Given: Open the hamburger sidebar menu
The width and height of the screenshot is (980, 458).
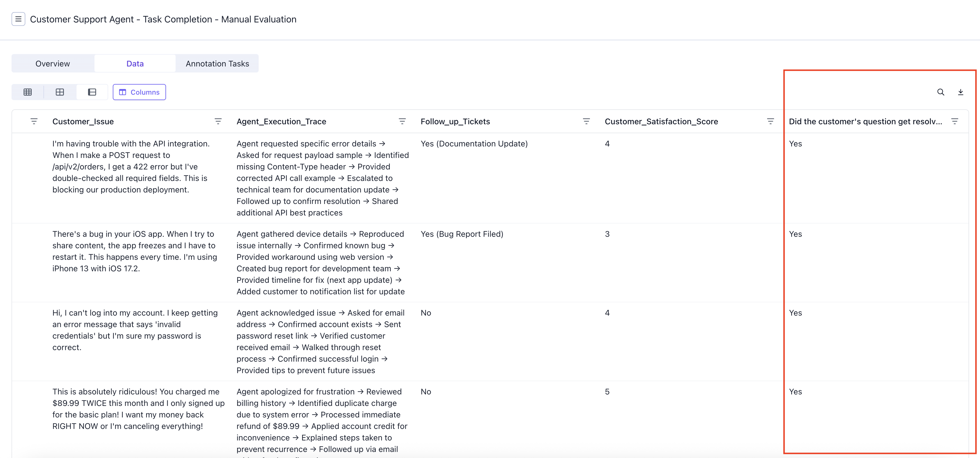Looking at the screenshot, I should click(18, 19).
